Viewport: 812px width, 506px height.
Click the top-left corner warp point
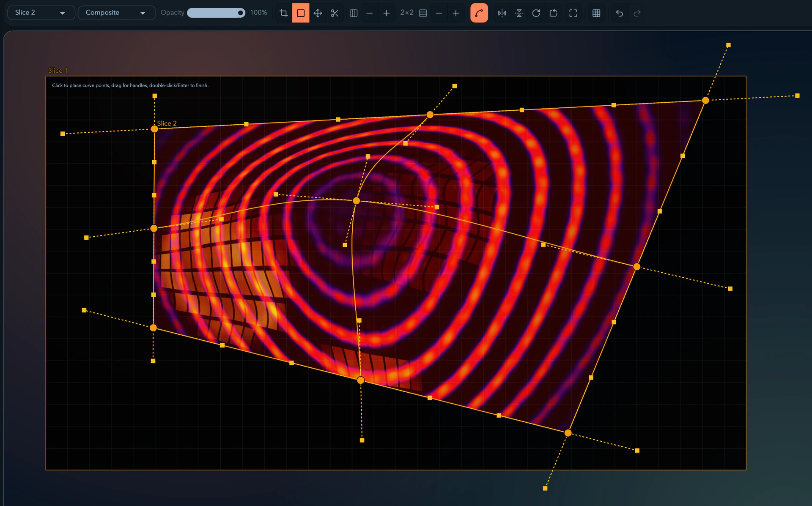coord(154,129)
